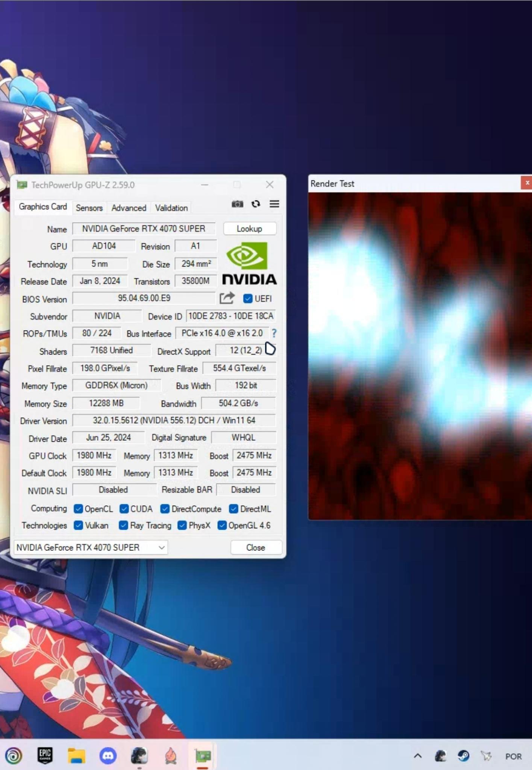The height and width of the screenshot is (770, 532).
Task: Click the 'WHQL' Digital Signature value
Action: [x=244, y=438]
